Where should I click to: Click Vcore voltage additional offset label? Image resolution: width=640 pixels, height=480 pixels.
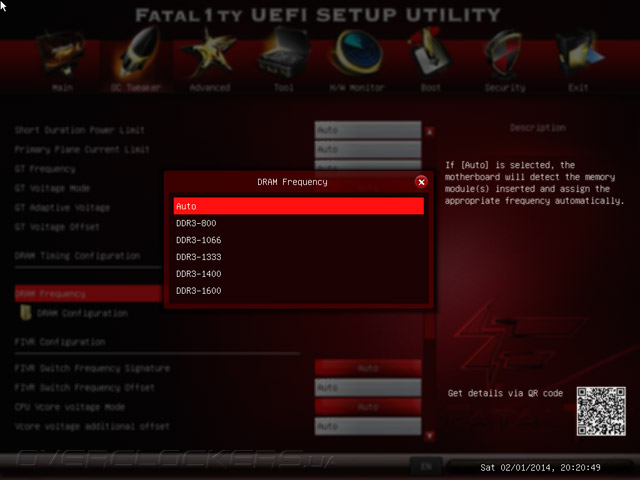92,426
